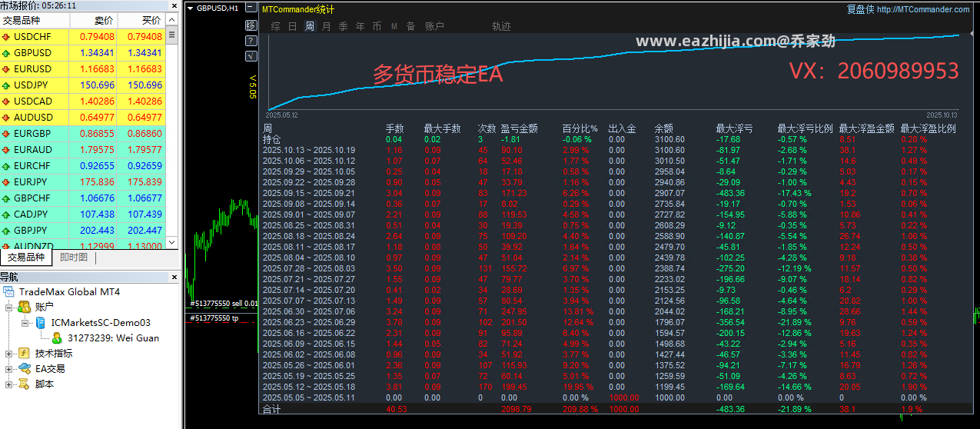Click the arrow icon beside EURCHF
The height and width of the screenshot is (429, 980).
pos(7,166)
